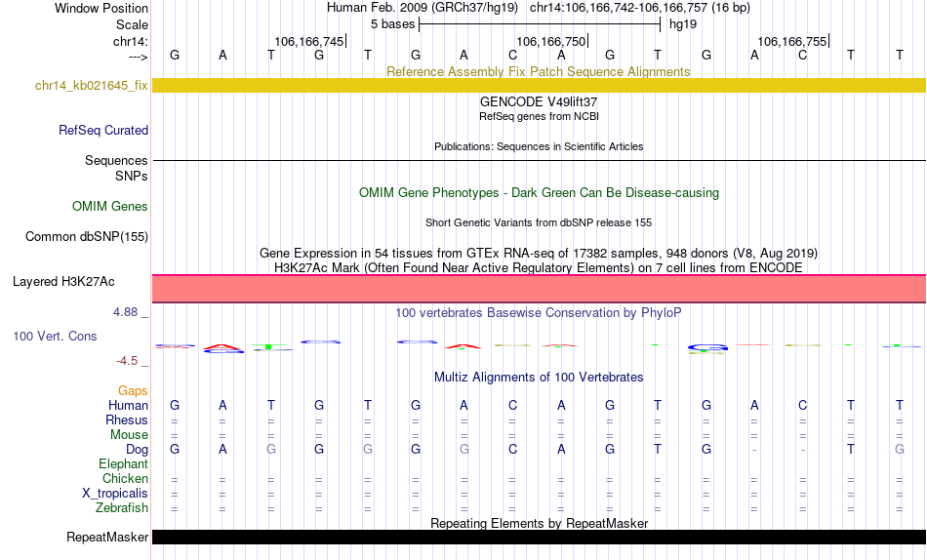This screenshot has height=560, width=927.
Task: Click the 106,166,755 coordinate on ruler
Action: tap(791, 41)
